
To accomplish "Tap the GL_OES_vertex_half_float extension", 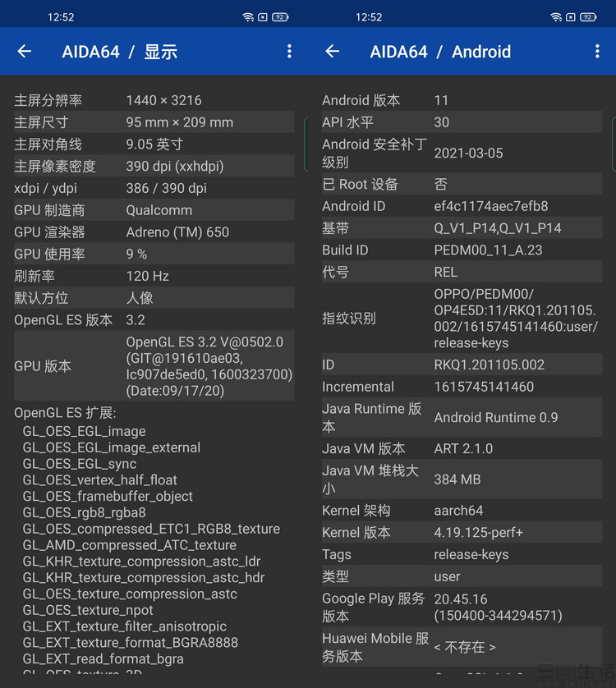I will tap(99, 480).
